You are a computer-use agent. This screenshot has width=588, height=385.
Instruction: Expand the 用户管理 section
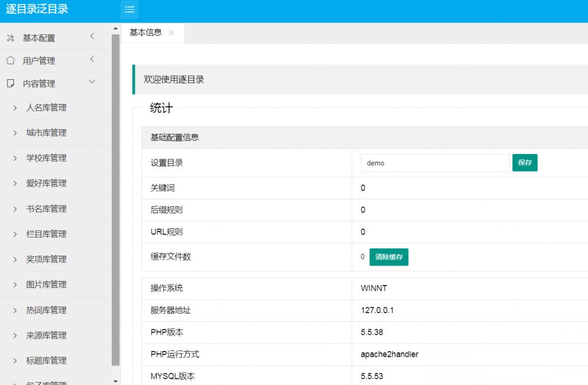coord(92,59)
